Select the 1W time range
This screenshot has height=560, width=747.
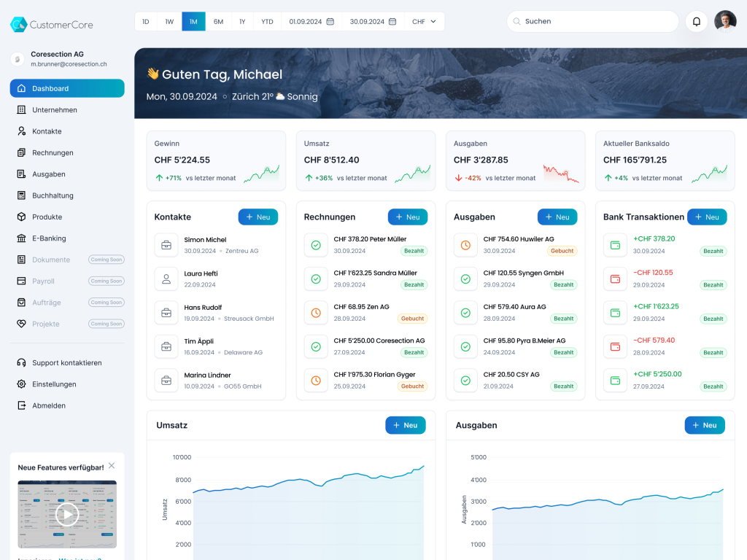169,21
